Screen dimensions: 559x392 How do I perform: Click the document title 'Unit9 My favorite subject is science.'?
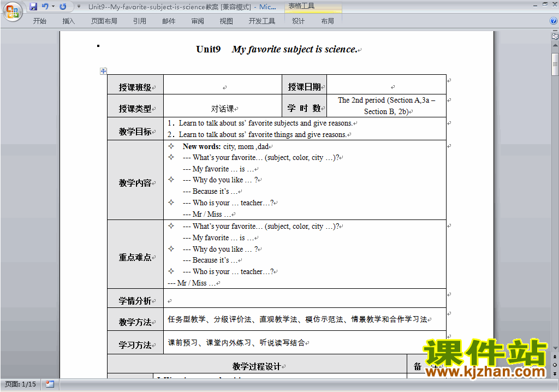(x=277, y=49)
